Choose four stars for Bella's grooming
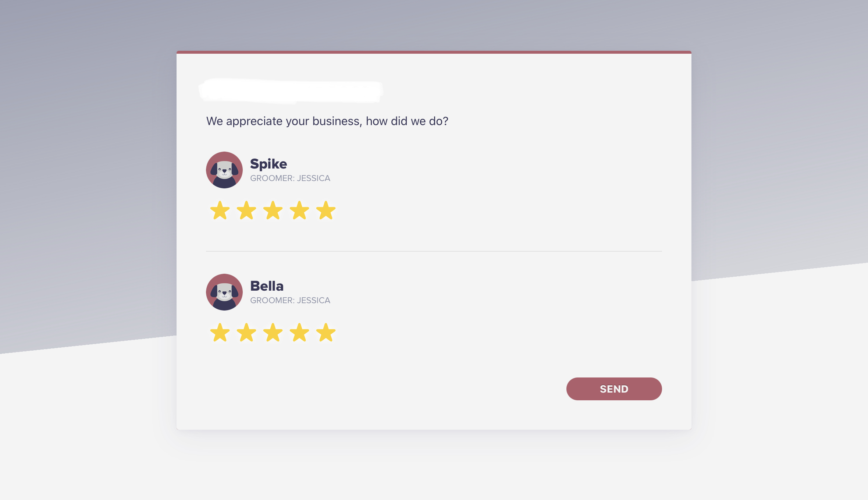Viewport: 868px width, 500px height. [x=299, y=333]
